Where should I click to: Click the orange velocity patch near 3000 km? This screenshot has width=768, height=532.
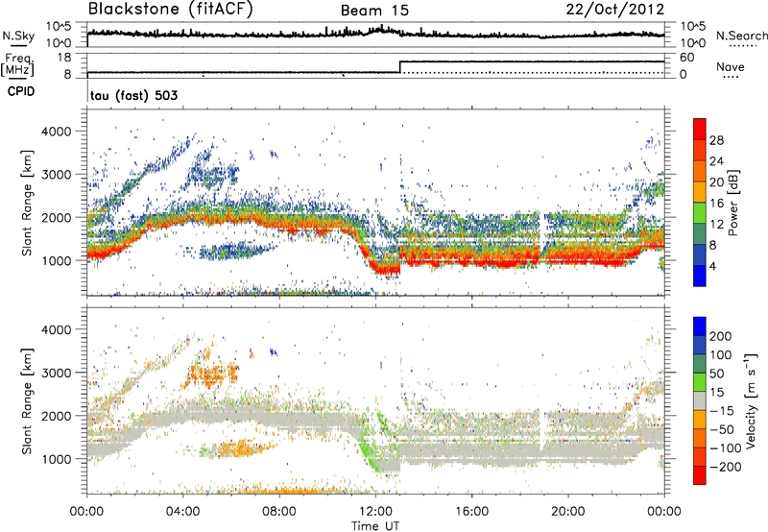click(212, 375)
